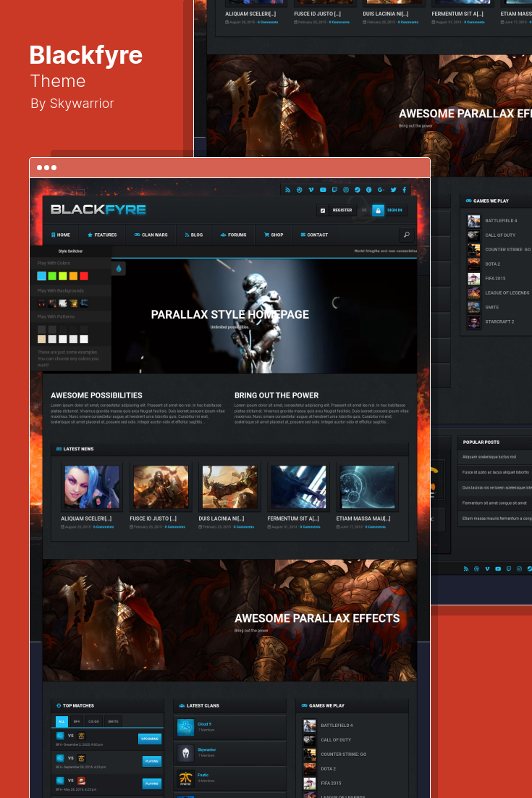Viewport: 532px width, 798px height.
Task: Click the Pinterest icon in the header
Action: [x=368, y=190]
